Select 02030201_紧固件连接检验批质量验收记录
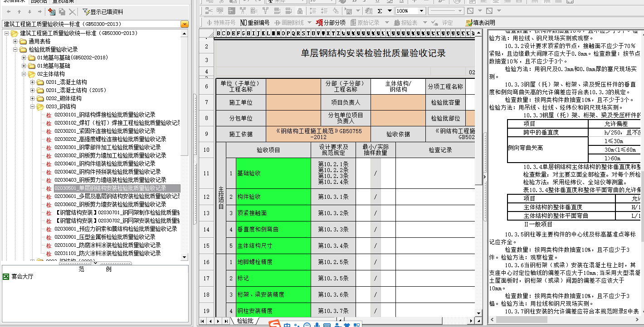This screenshot has width=644, height=327. click(x=105, y=131)
